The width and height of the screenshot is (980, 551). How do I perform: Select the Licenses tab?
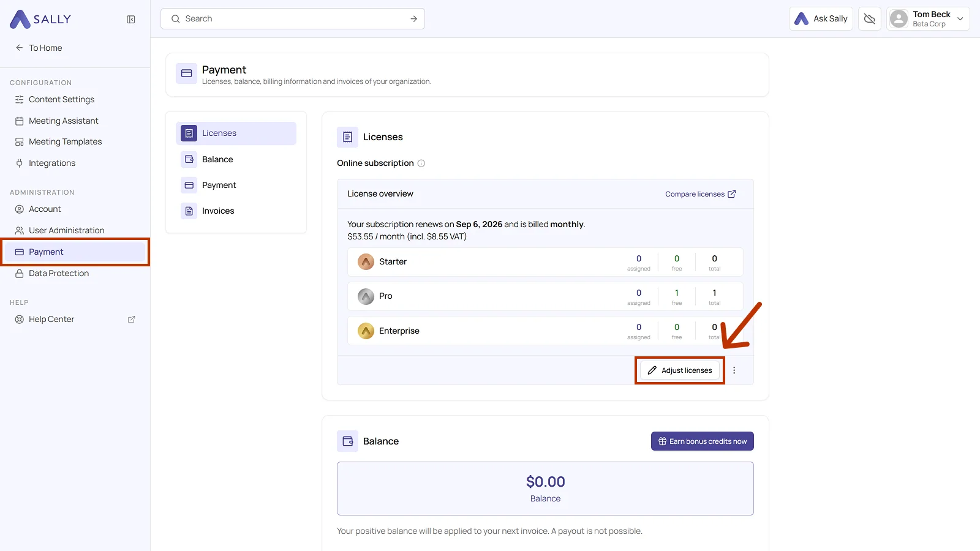pyautogui.click(x=236, y=133)
